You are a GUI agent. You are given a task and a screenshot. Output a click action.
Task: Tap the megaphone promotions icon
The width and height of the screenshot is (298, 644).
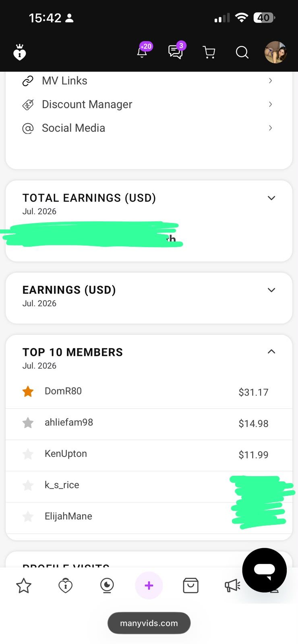232,586
